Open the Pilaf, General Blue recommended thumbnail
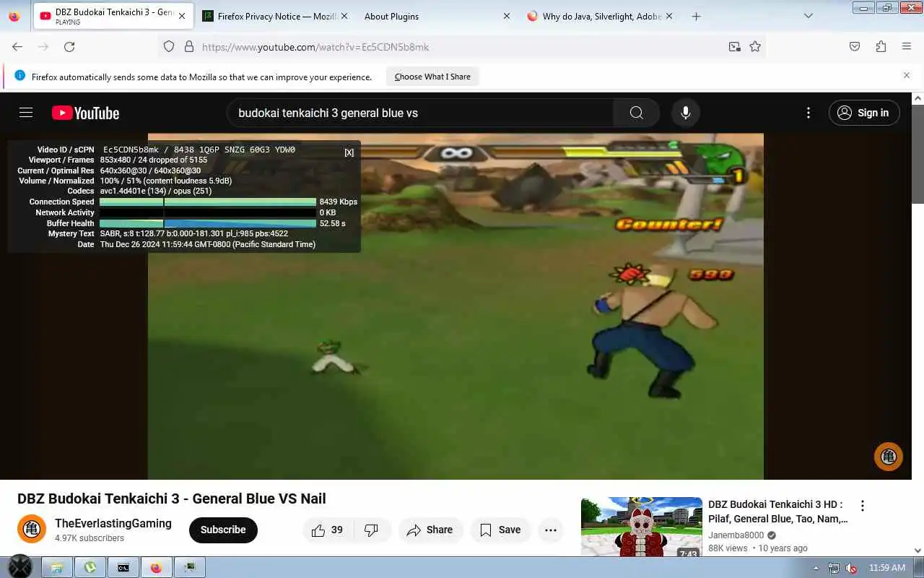Viewport: 924px width, 578px height. click(642, 527)
